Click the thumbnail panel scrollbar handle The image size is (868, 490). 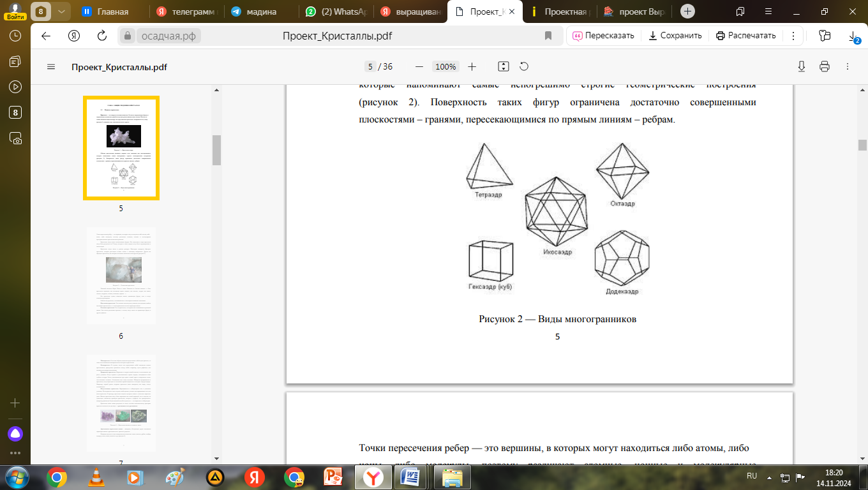point(216,150)
